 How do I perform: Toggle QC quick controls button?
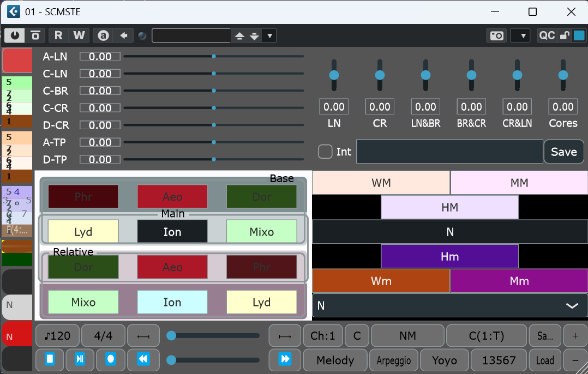point(547,35)
